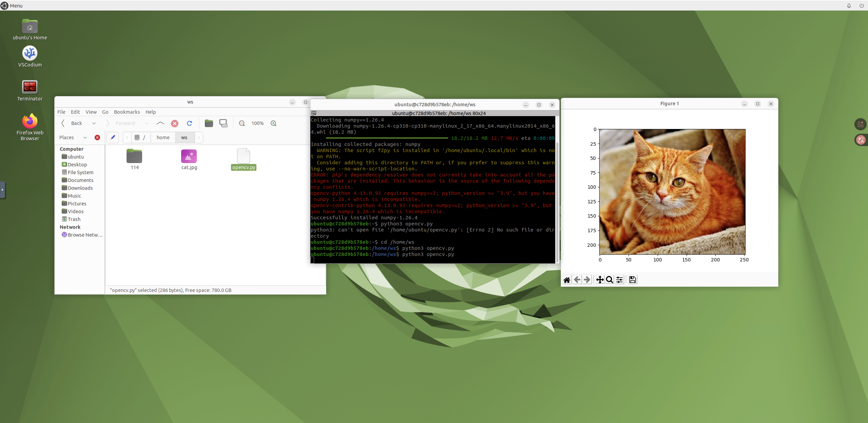Click the power icon in top bar
868x423 pixels.
(x=862, y=5)
